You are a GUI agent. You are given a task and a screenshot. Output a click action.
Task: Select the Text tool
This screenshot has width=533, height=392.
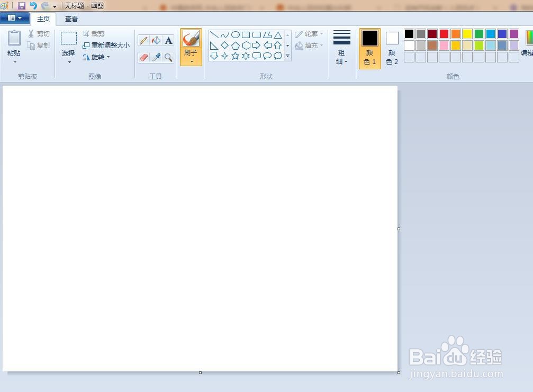click(x=168, y=40)
